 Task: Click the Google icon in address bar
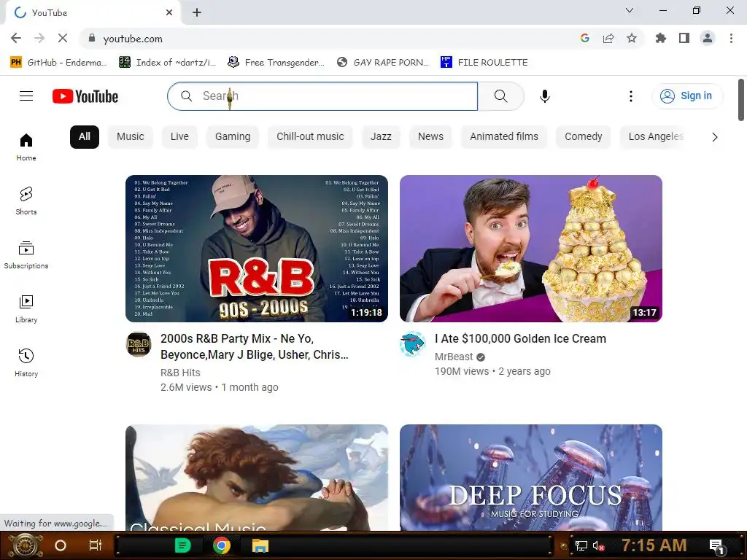point(585,38)
